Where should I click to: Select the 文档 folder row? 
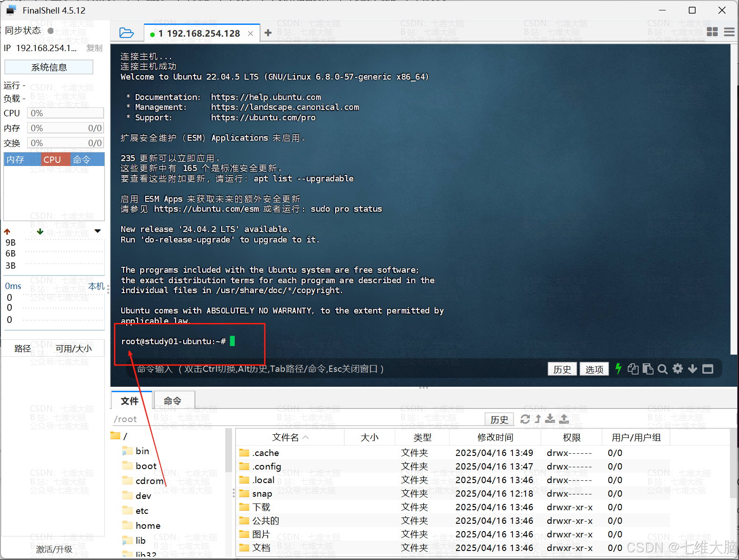[x=452, y=548]
